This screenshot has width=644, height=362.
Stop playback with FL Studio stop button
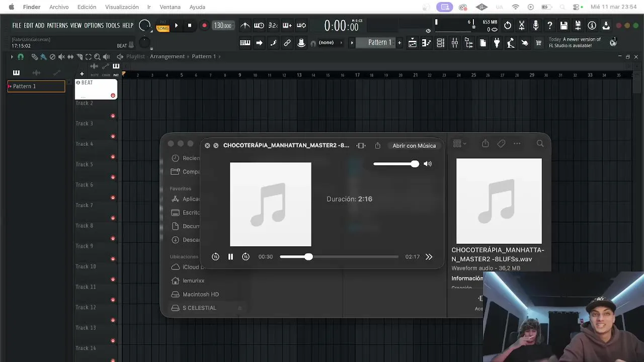point(190,26)
